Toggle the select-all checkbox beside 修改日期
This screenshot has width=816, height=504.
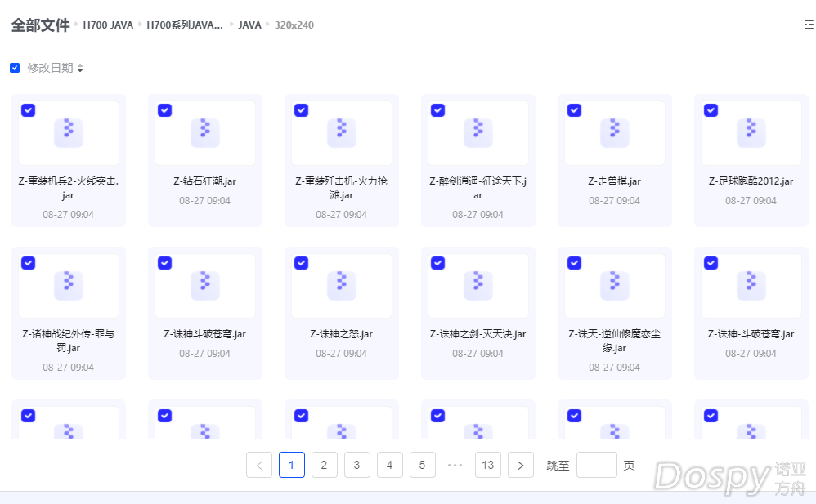(15, 68)
